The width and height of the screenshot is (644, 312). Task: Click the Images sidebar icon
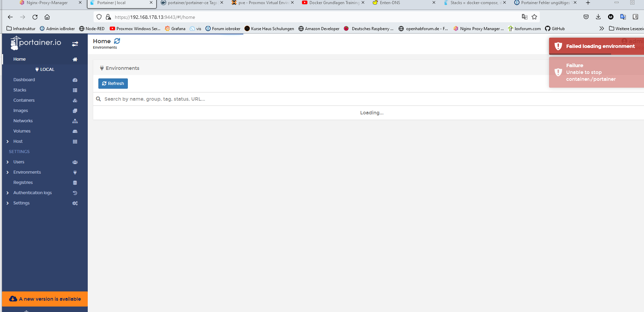pyautogui.click(x=75, y=111)
